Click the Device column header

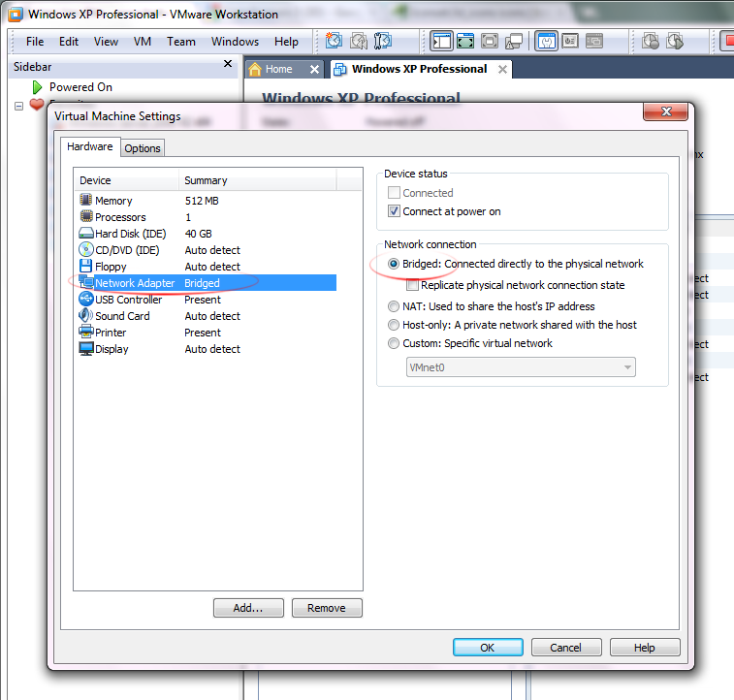(126, 180)
